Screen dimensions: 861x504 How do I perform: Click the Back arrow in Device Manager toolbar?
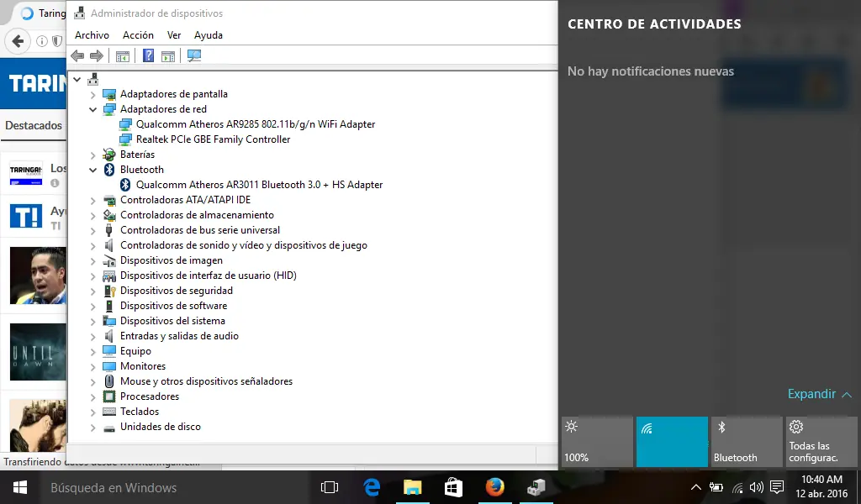pyautogui.click(x=77, y=55)
